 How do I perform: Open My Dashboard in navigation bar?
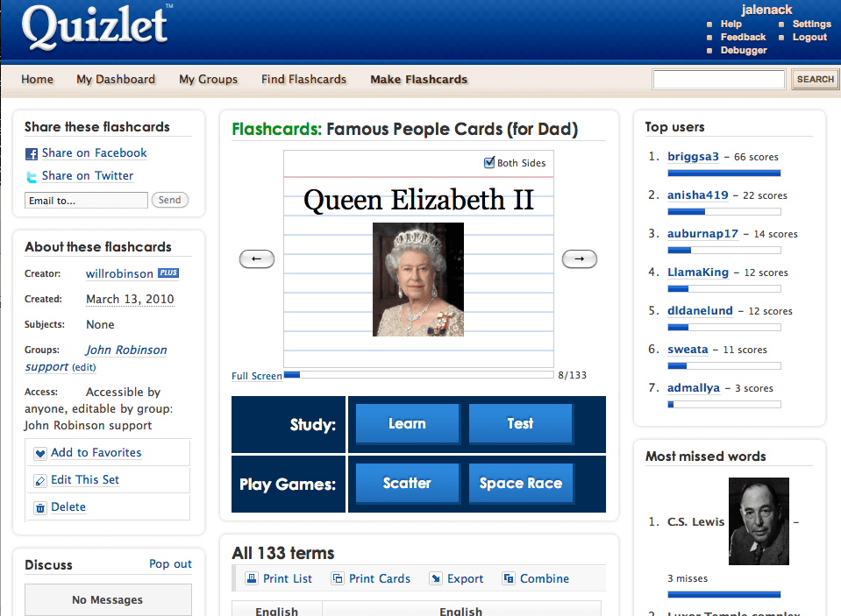point(116,79)
